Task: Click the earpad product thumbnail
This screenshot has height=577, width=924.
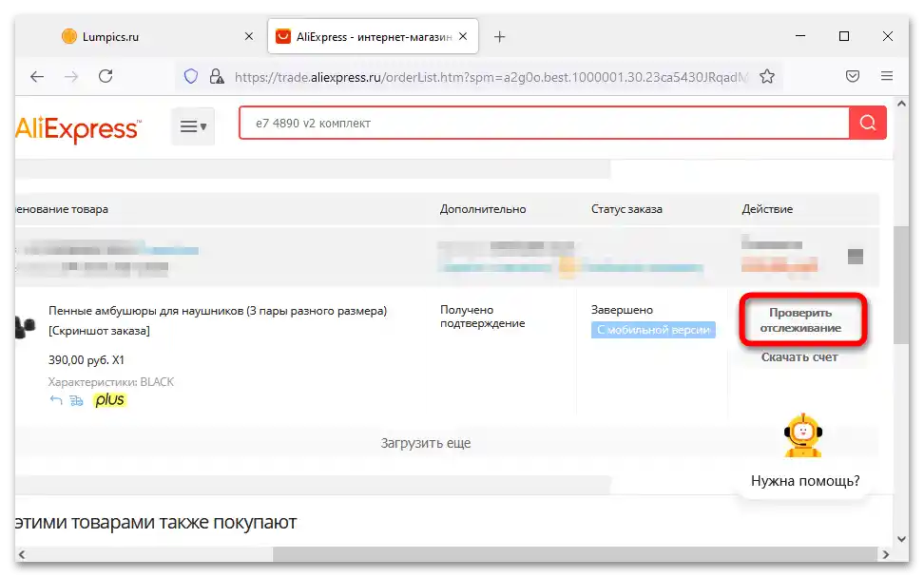Action: (x=25, y=326)
